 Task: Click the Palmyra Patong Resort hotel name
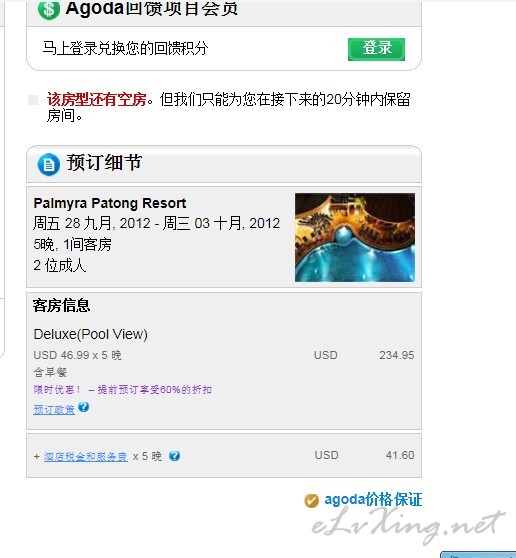(x=110, y=203)
